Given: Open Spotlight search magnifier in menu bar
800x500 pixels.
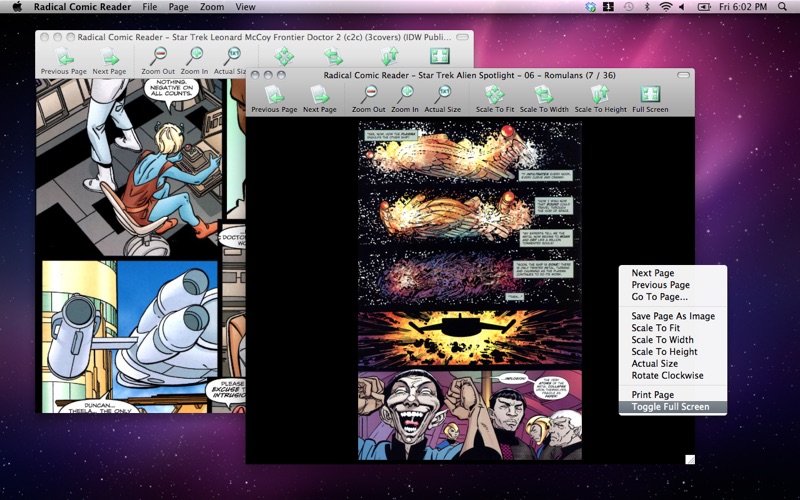Looking at the screenshot, I should 782,7.
